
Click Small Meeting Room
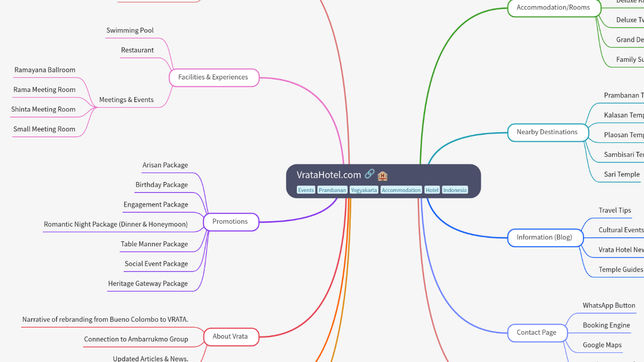tap(44, 129)
